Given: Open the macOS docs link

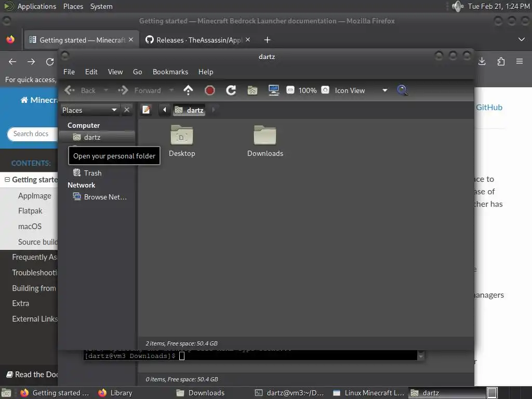Looking at the screenshot, I should [30, 227].
